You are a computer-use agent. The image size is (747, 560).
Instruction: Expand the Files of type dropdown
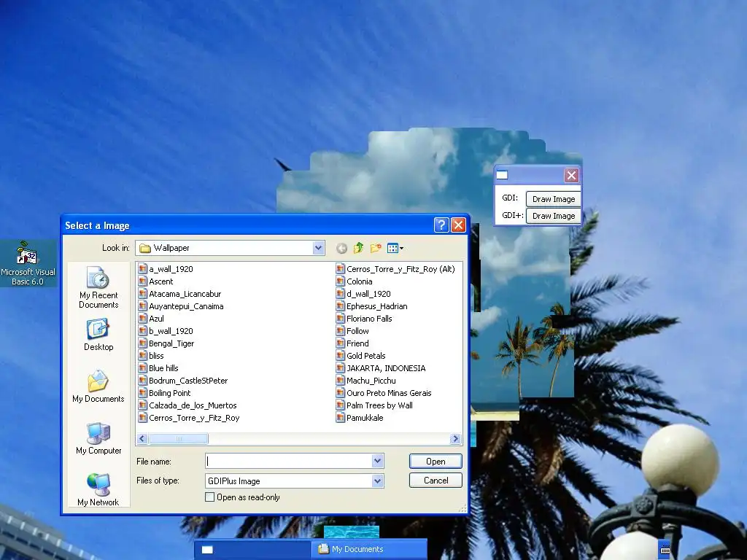coord(377,481)
